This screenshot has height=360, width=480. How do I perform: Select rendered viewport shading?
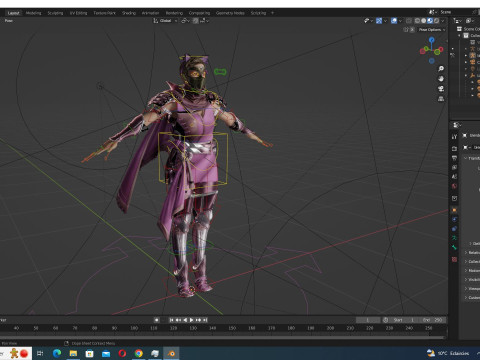pos(436,21)
